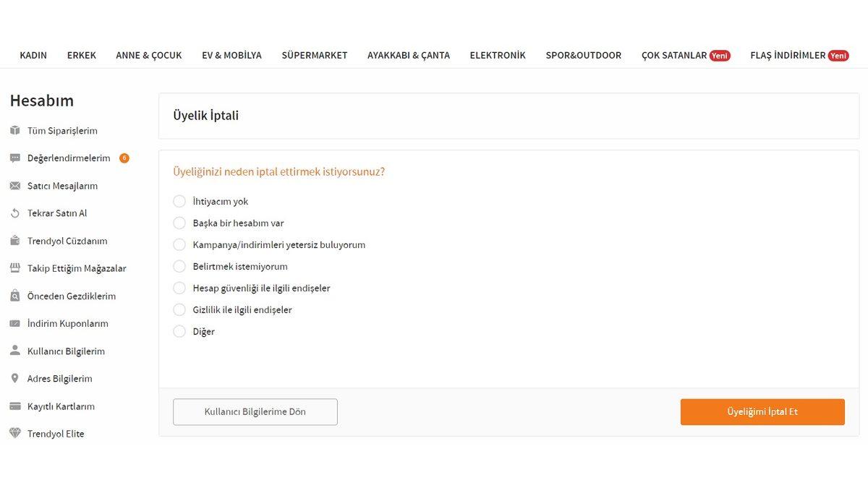The width and height of the screenshot is (868, 488).
Task: Pick the Gizlilik ile ilgili endişeler reason
Action: 179,309
